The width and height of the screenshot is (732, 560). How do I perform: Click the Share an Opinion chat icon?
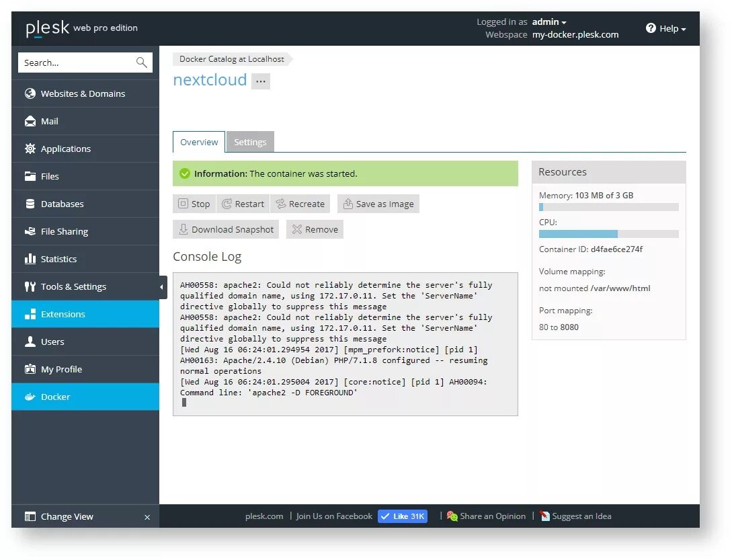click(452, 516)
